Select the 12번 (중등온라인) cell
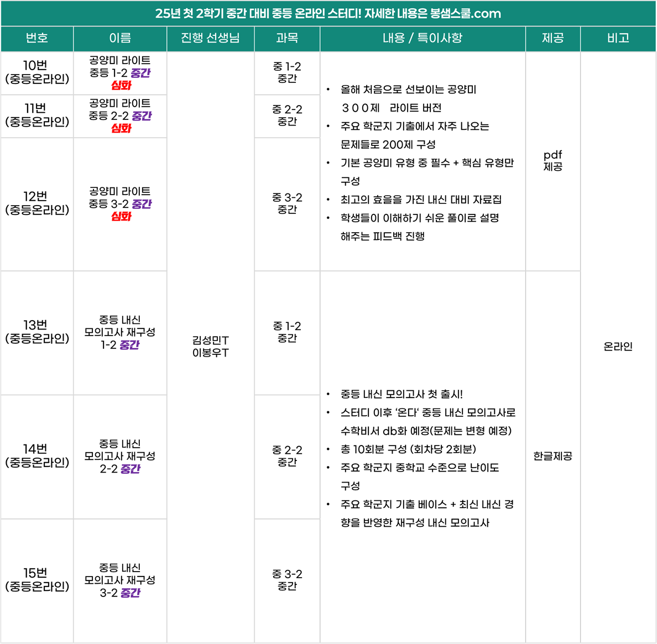The width and height of the screenshot is (657, 644). tap(37, 203)
